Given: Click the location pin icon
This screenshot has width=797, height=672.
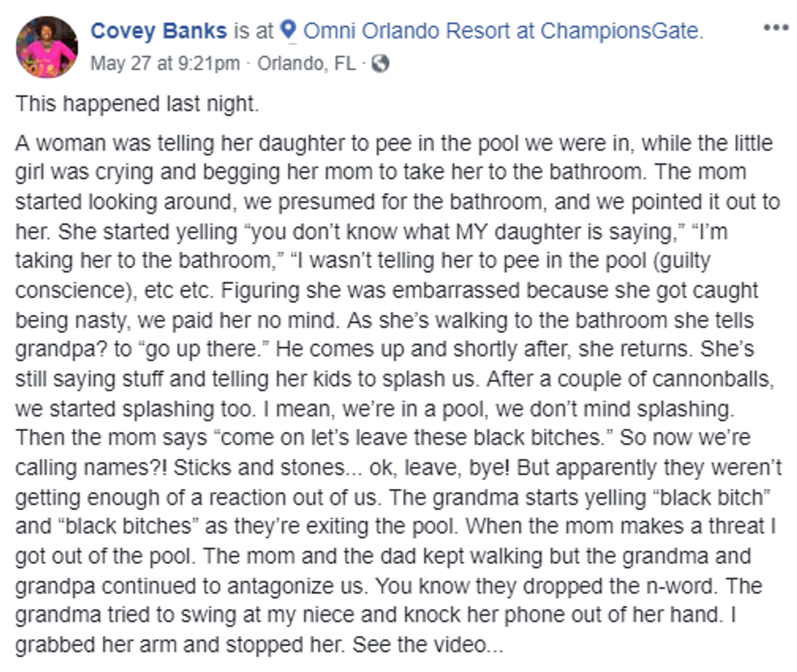Looking at the screenshot, I should [x=288, y=30].
